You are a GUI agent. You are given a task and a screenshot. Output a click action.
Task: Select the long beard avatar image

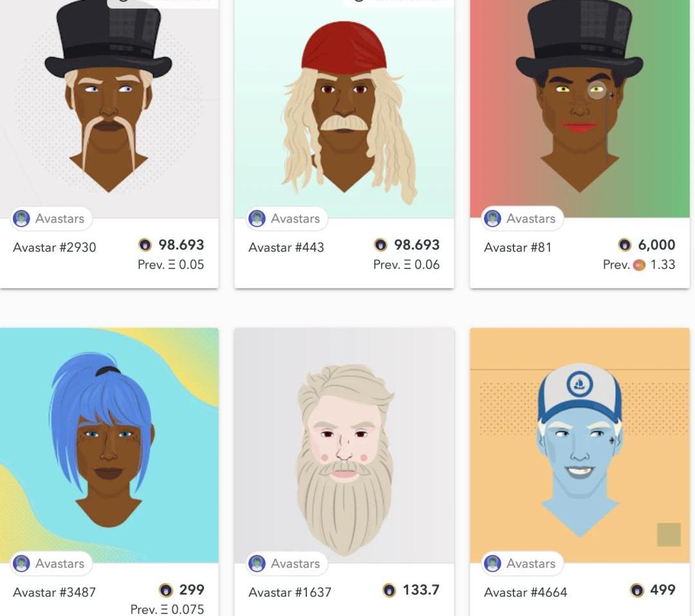344,445
